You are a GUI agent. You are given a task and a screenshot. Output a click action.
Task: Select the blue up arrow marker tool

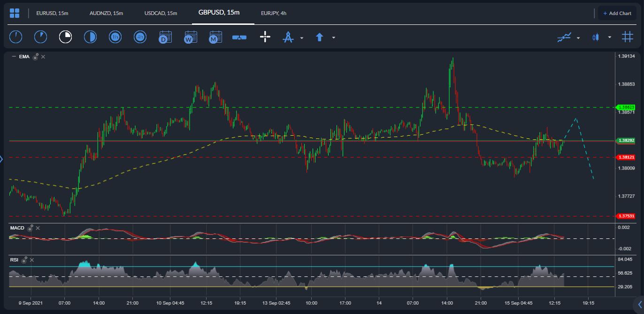(320, 37)
